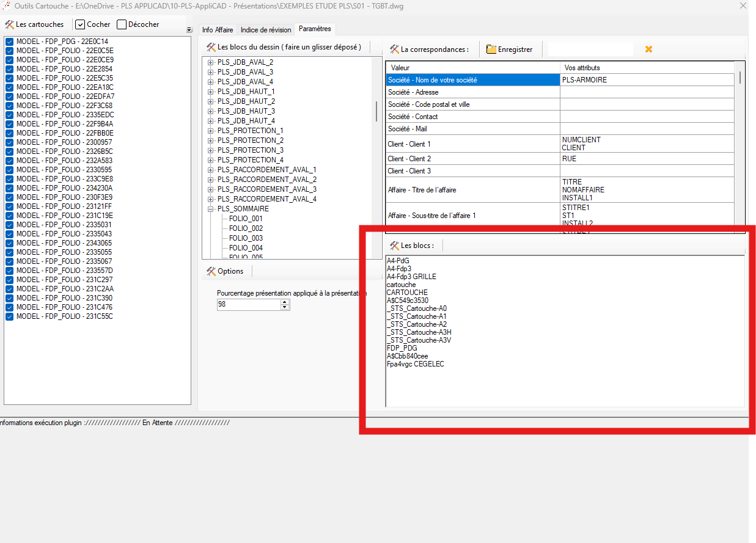The width and height of the screenshot is (756, 543).
Task: Enable the Cocher checkbox
Action: coord(80,24)
